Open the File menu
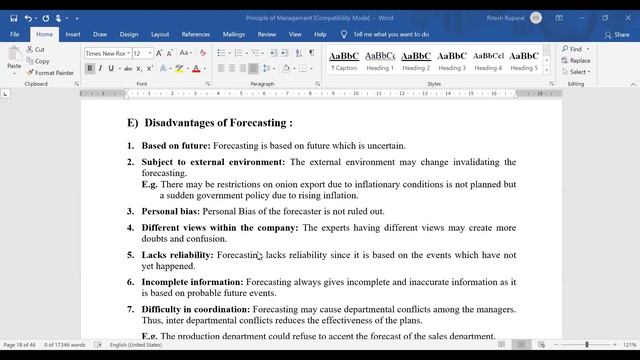The width and height of the screenshot is (640, 360). tap(15, 34)
